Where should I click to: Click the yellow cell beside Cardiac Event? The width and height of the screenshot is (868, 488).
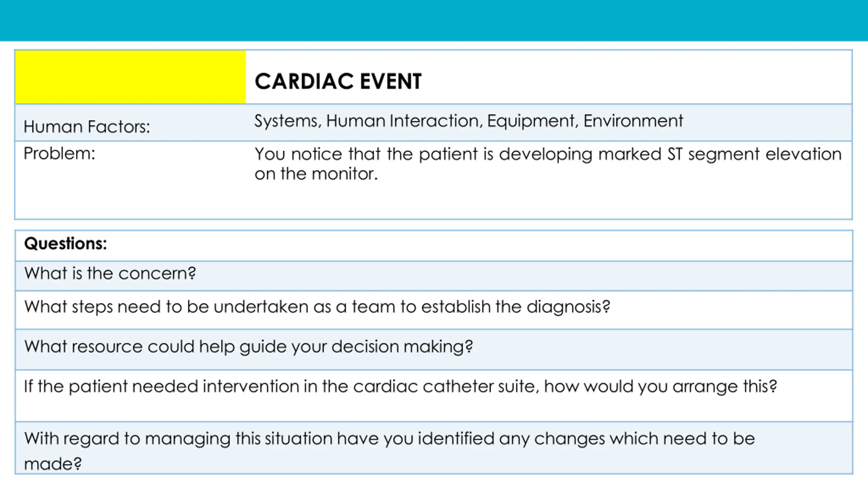[131, 77]
